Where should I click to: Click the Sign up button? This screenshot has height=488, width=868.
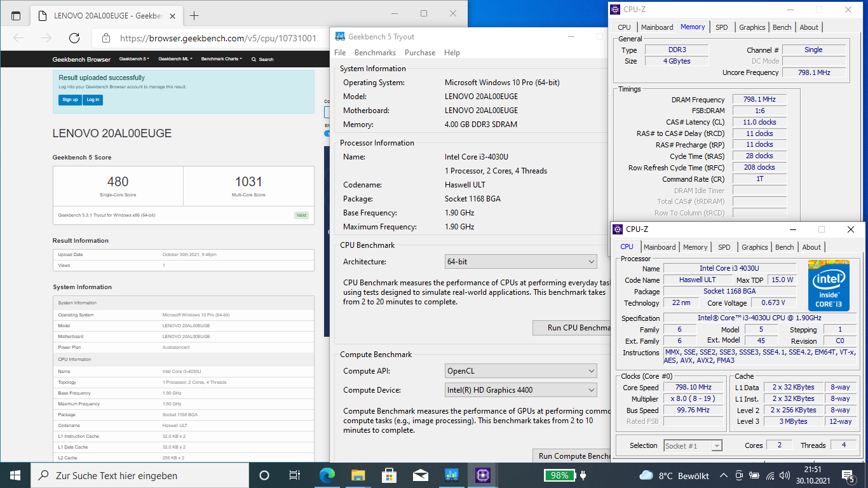click(70, 100)
